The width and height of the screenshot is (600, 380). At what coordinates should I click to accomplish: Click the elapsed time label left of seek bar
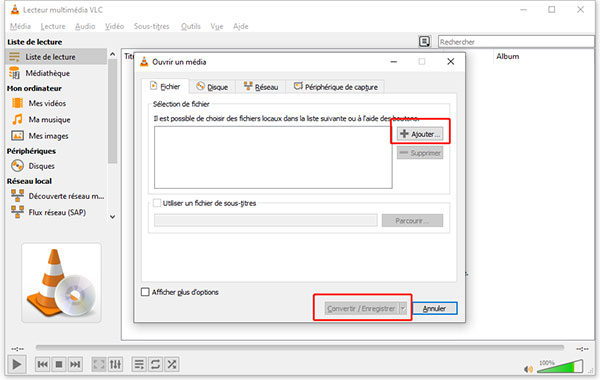point(18,349)
